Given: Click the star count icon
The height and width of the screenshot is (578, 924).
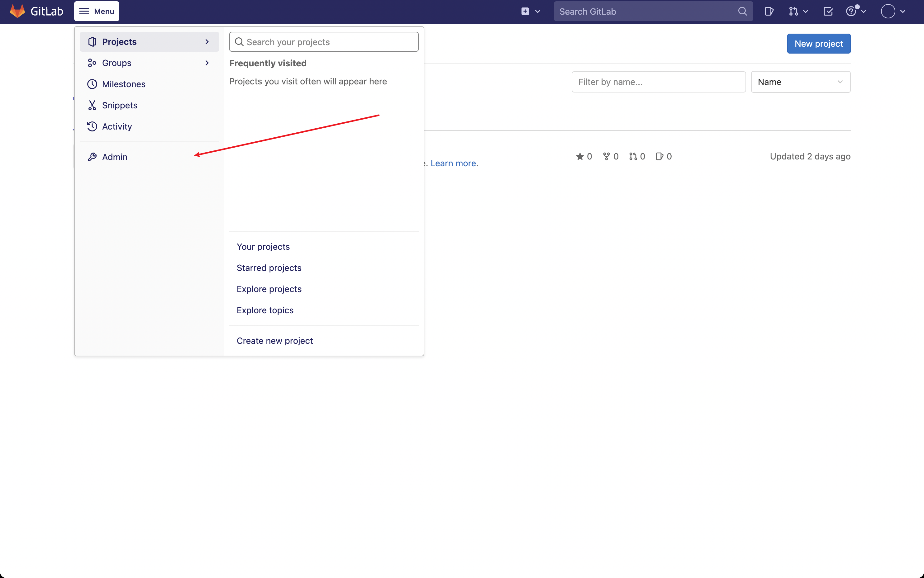Looking at the screenshot, I should pos(579,156).
